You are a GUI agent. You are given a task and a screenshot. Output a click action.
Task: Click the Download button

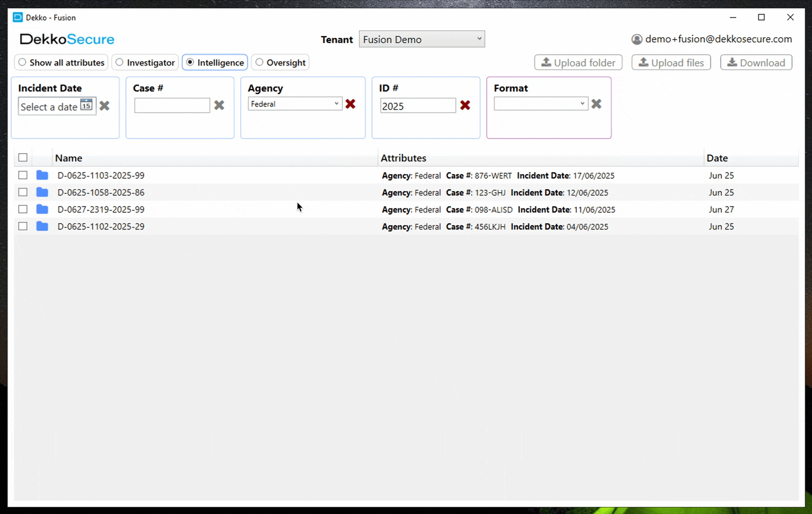point(756,62)
